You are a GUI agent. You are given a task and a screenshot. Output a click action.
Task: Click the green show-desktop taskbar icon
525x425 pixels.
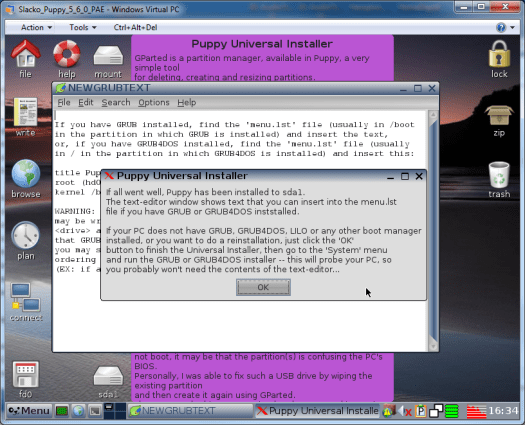(62, 411)
